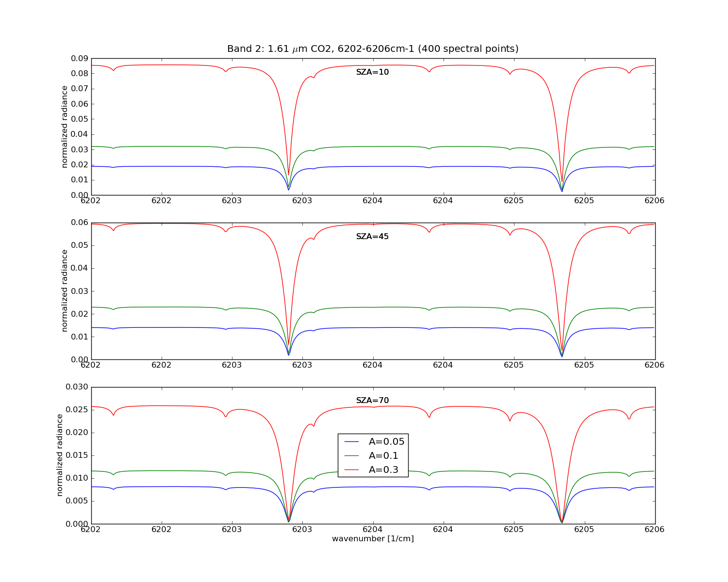The image size is (728, 582).
Task: Click the 0.025 tick on bottom plot
Action: [78, 410]
